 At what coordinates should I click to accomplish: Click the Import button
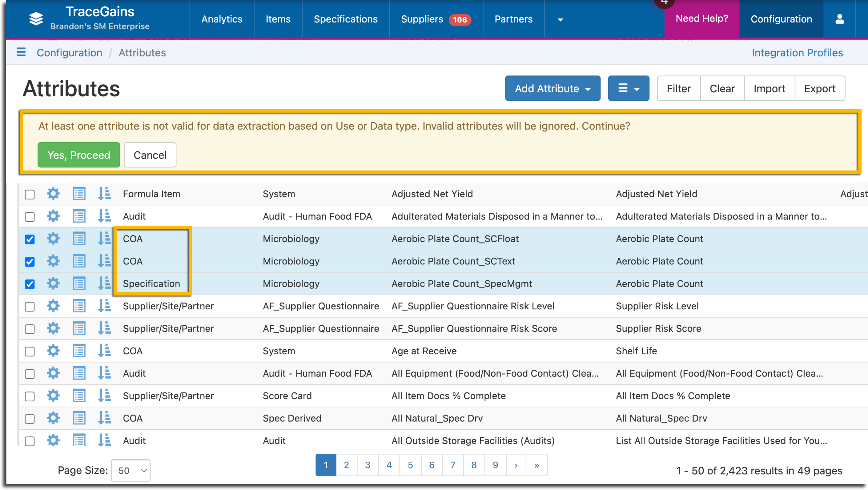769,88
